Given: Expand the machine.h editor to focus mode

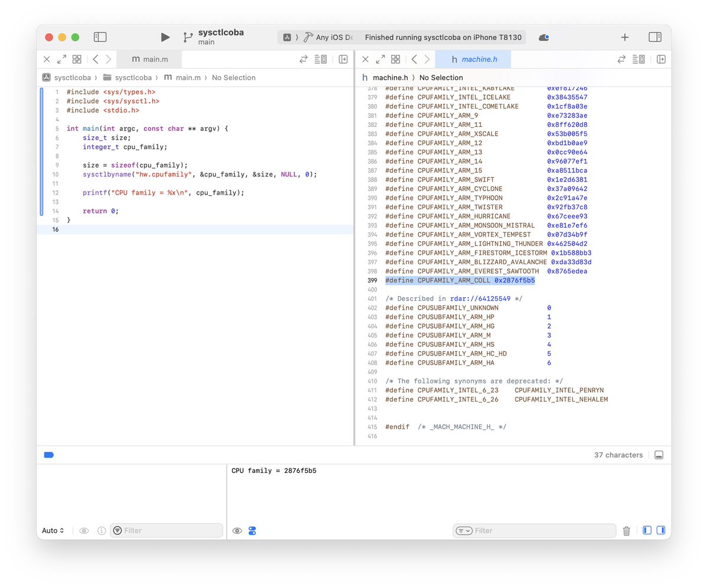Looking at the screenshot, I should (381, 59).
